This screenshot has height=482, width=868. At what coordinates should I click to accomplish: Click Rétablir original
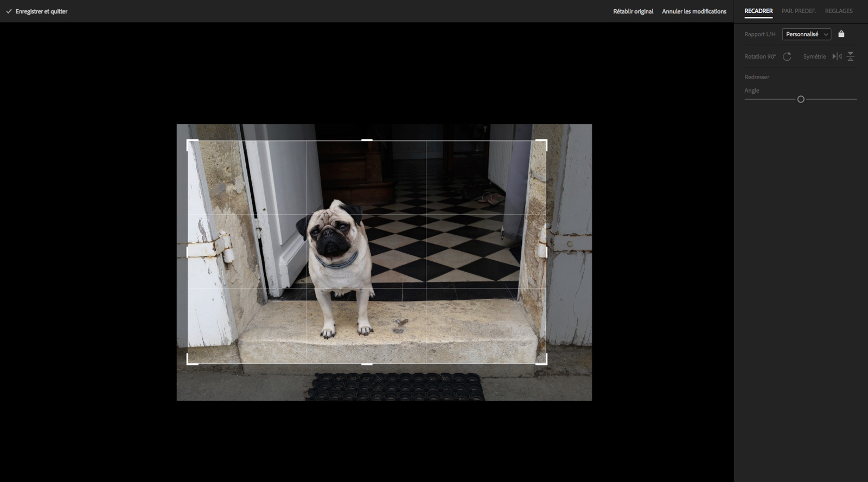pyautogui.click(x=633, y=11)
